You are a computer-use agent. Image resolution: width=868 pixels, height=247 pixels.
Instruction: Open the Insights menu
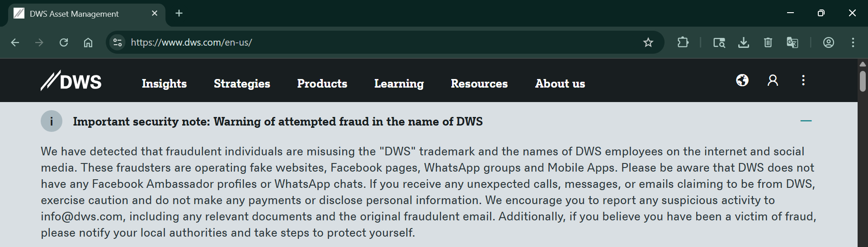pyautogui.click(x=164, y=84)
